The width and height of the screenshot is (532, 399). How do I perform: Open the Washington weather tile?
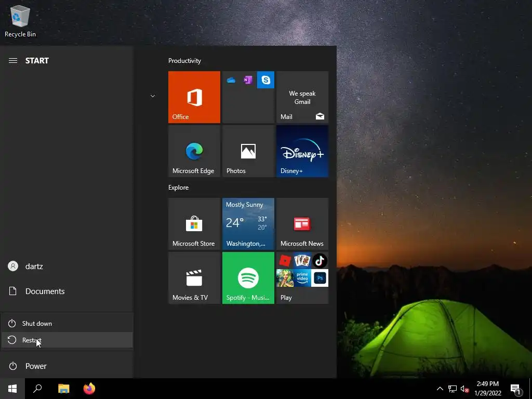(x=248, y=224)
